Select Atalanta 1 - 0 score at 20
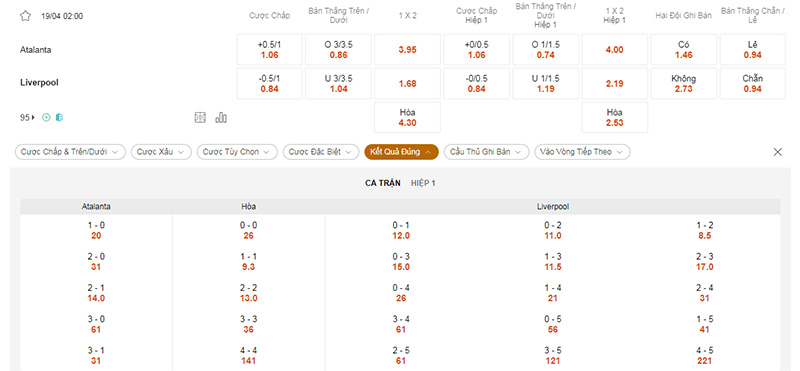800x371 pixels. [x=96, y=231]
